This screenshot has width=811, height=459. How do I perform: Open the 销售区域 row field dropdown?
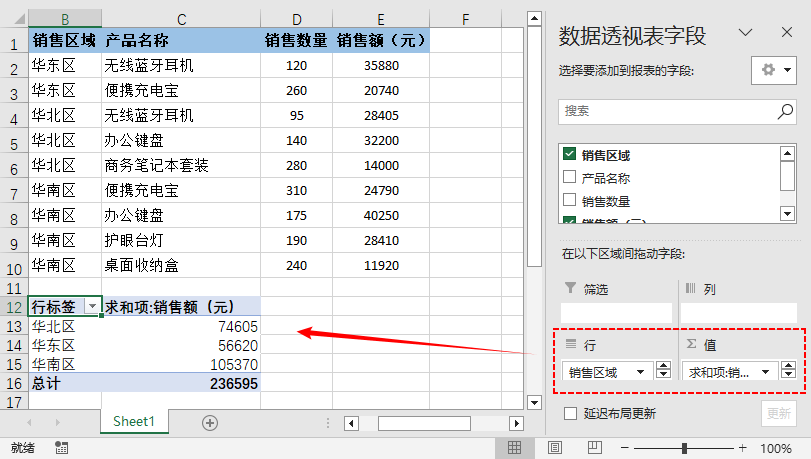[x=640, y=372]
